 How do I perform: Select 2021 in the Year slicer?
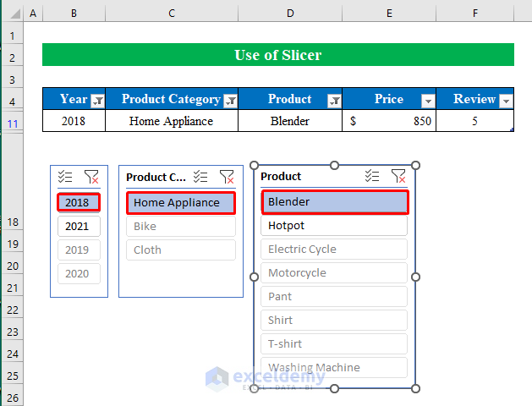tap(79, 226)
